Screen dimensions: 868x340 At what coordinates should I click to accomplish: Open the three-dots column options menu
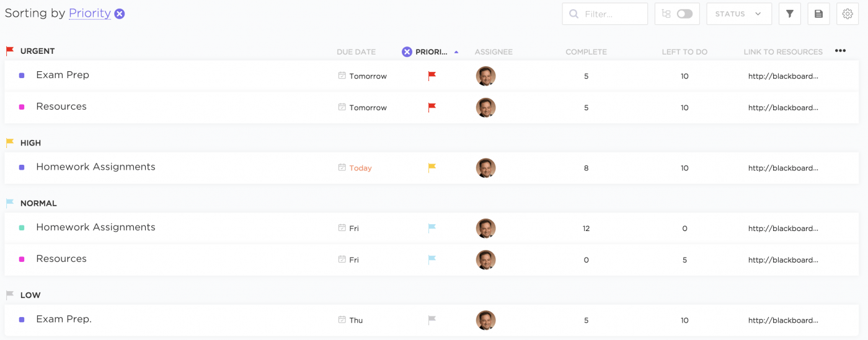pyautogui.click(x=840, y=51)
